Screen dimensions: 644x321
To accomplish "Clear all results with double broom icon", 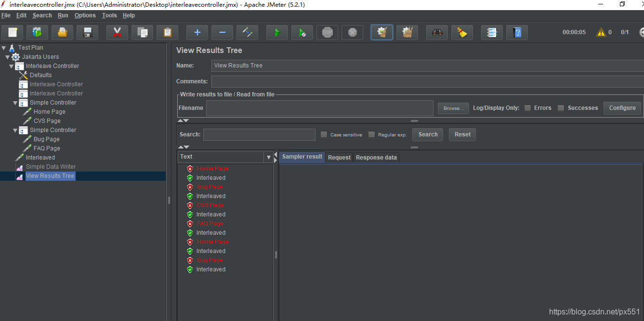I will [x=407, y=32].
